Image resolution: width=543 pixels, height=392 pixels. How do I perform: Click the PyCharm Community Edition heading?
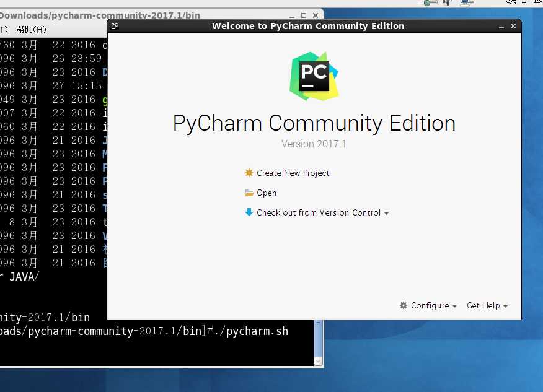coord(314,123)
